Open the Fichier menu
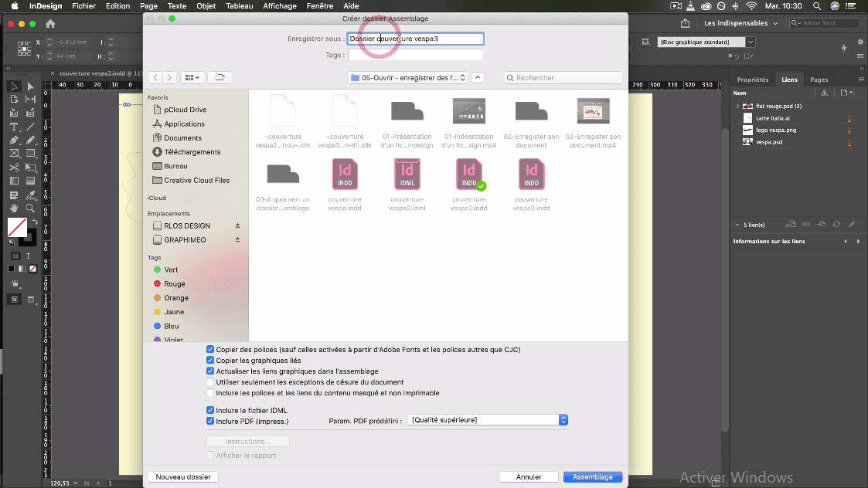This screenshot has height=488, width=868. pyautogui.click(x=83, y=6)
